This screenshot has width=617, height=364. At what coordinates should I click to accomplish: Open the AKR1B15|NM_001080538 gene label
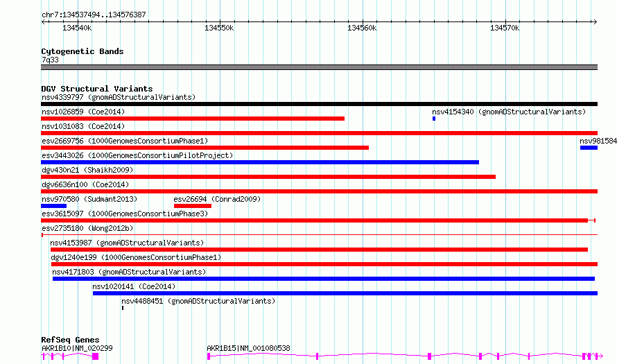coord(248,348)
